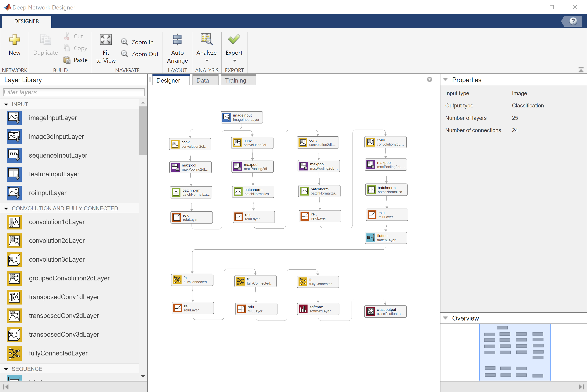Click the flatten layer node

click(x=386, y=238)
